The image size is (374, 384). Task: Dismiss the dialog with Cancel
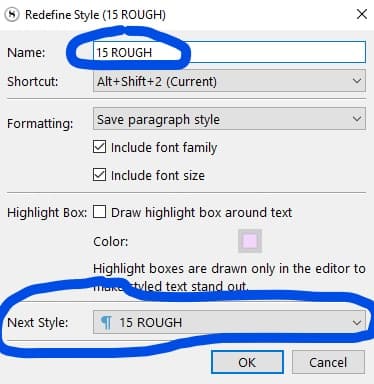(x=328, y=362)
